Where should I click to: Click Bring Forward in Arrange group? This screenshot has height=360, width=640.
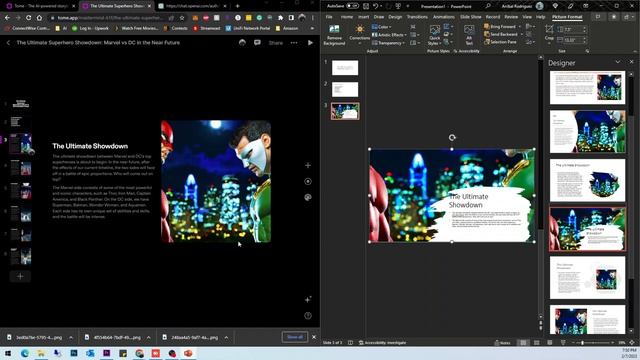[500, 27]
